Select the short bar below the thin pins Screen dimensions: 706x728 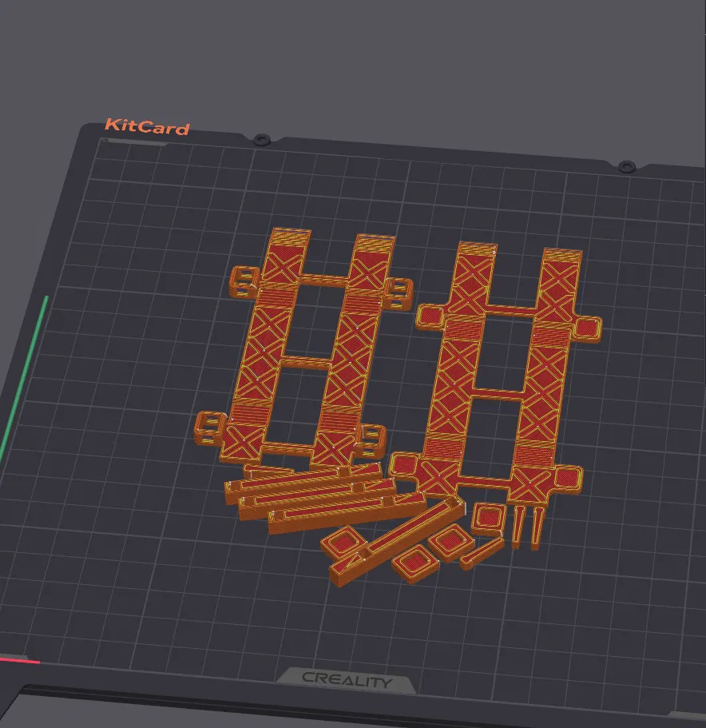coord(482,552)
